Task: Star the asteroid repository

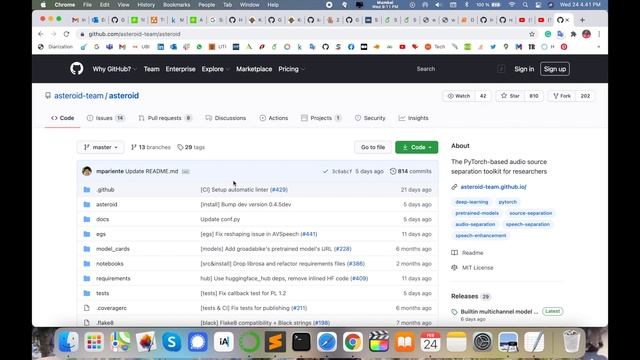Action: (510, 96)
